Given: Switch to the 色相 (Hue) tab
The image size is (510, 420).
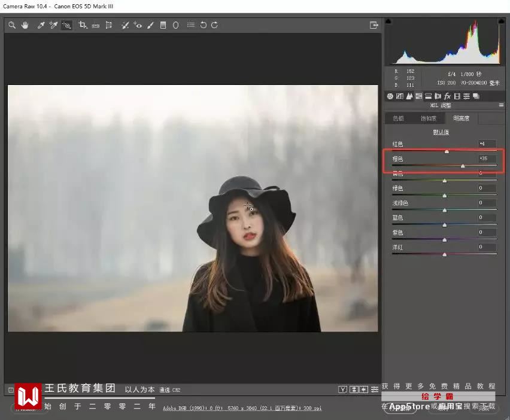Looking at the screenshot, I should pos(398,118).
